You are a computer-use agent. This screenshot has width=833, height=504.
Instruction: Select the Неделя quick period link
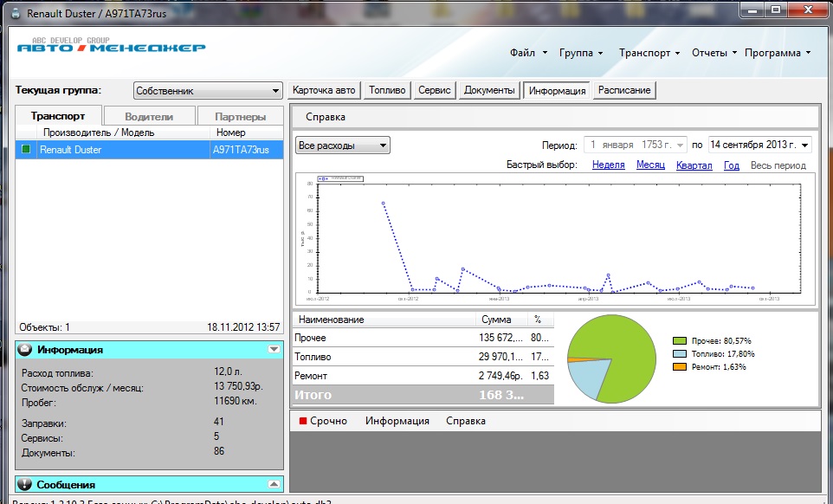[608, 165]
